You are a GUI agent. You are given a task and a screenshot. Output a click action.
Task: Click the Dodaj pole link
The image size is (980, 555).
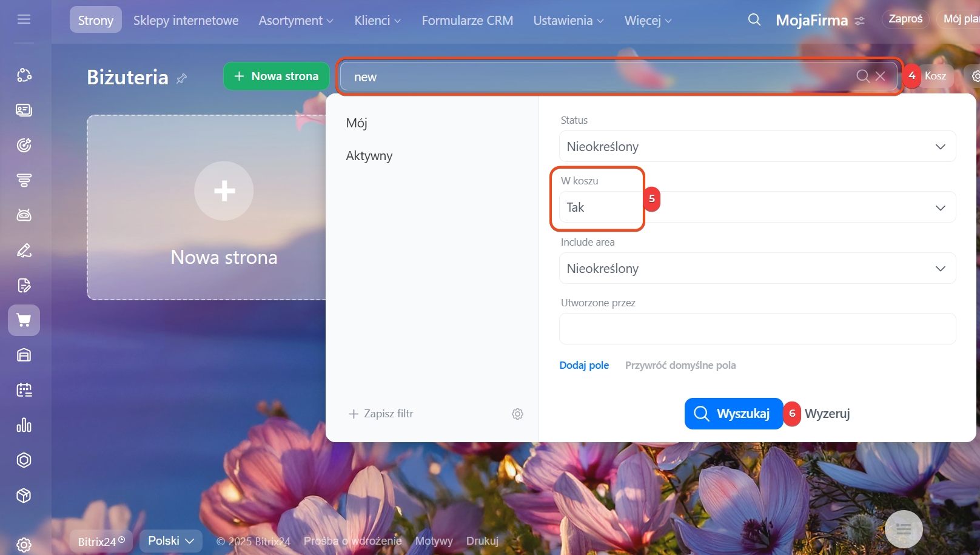coord(583,365)
